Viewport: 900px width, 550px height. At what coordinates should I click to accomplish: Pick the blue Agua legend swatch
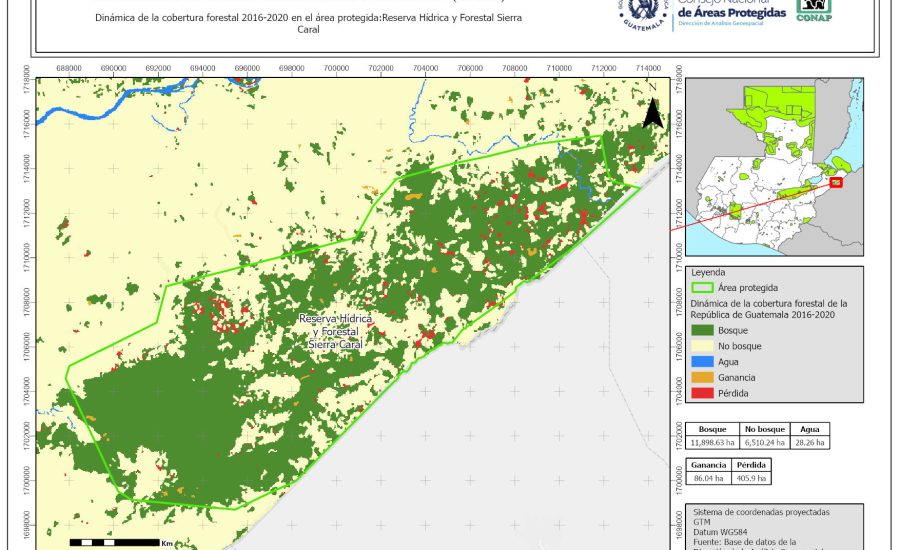coord(703,362)
